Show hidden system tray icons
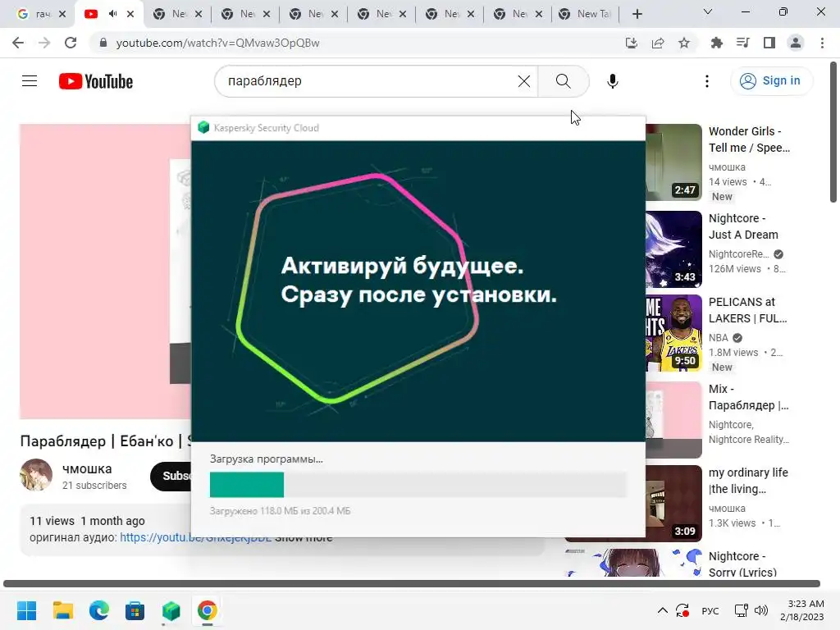The width and height of the screenshot is (840, 630). pyautogui.click(x=663, y=610)
